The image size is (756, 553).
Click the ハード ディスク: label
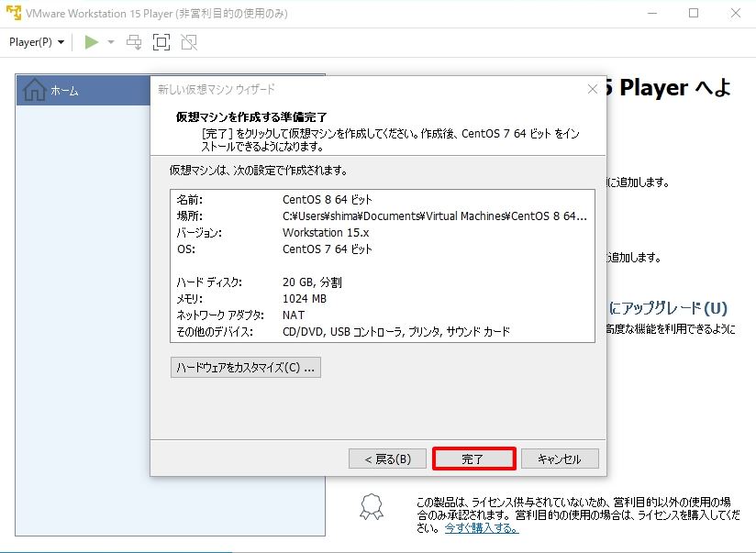[209, 282]
